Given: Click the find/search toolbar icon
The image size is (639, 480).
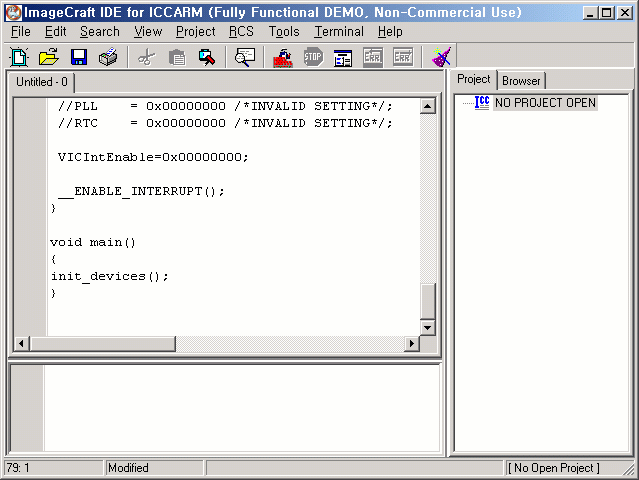Looking at the screenshot, I should [x=207, y=57].
